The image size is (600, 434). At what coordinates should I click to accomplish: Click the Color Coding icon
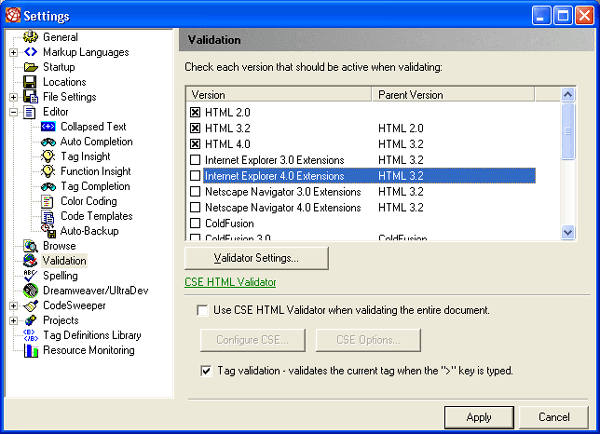(x=47, y=201)
